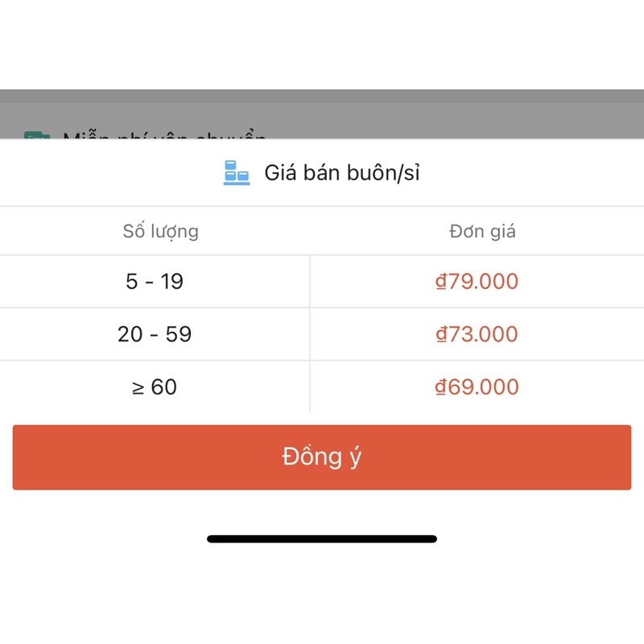Tap dimmed "Miễn phí vận chuyển" text behind the sheet
644x644 pixels.
pos(165,135)
